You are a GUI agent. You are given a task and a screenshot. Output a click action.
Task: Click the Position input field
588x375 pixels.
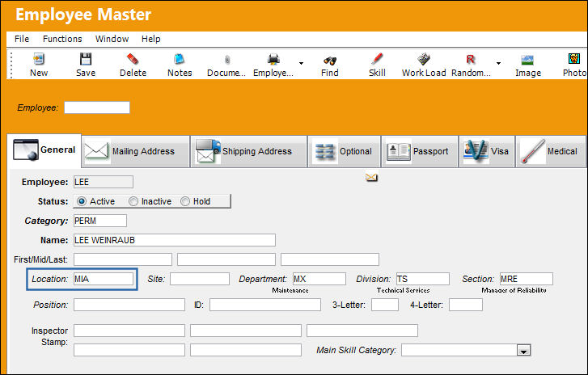coord(129,305)
